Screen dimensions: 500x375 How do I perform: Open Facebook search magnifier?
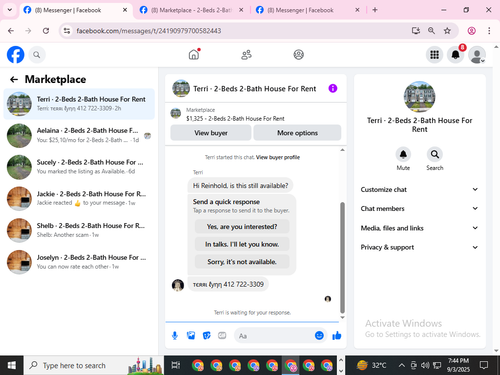pyautogui.click(x=37, y=55)
